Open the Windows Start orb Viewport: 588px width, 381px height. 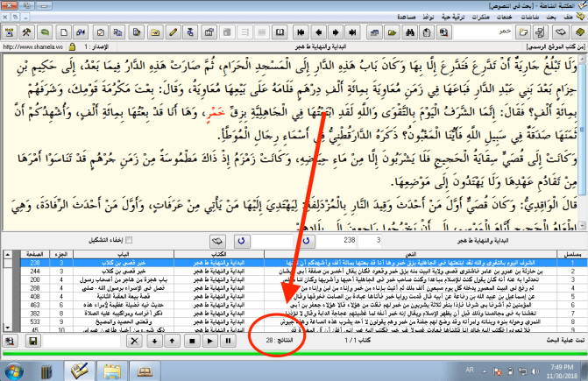pyautogui.click(x=14, y=371)
